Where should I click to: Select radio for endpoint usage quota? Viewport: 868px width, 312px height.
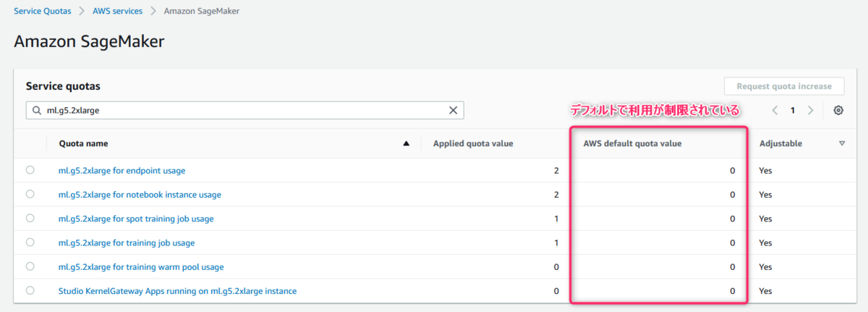(30, 170)
